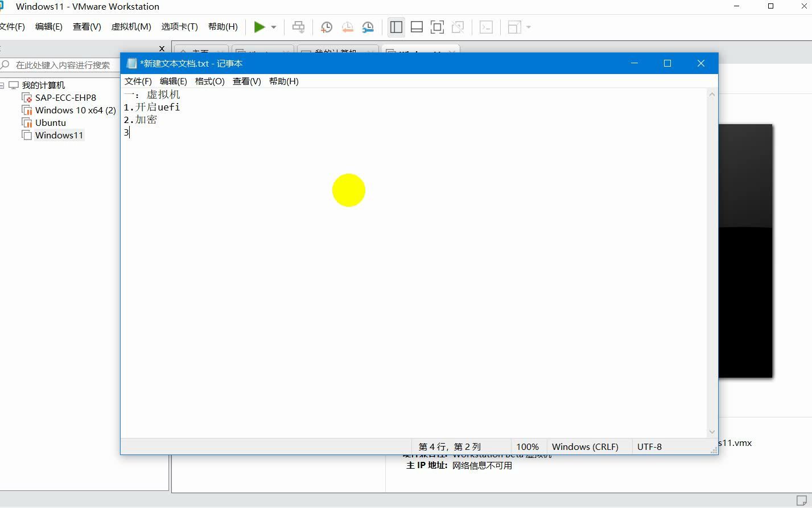Toggle the library panel visibility
Viewport: 812px width, 508px height.
(x=396, y=27)
